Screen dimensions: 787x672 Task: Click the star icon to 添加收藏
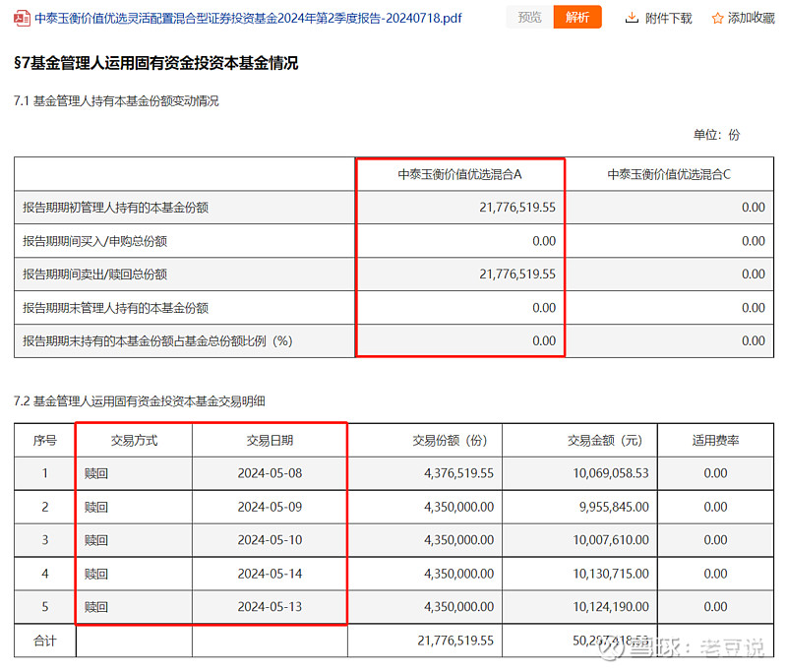(x=717, y=19)
